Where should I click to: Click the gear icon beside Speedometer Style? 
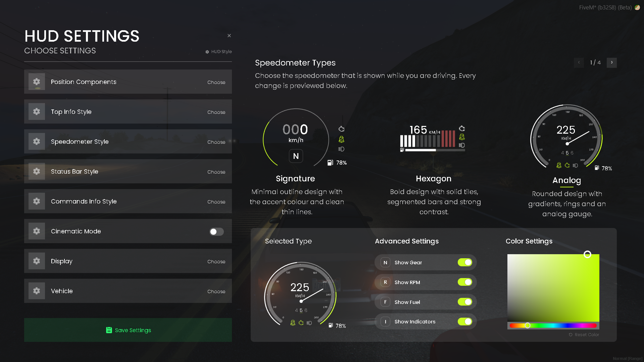(x=37, y=141)
